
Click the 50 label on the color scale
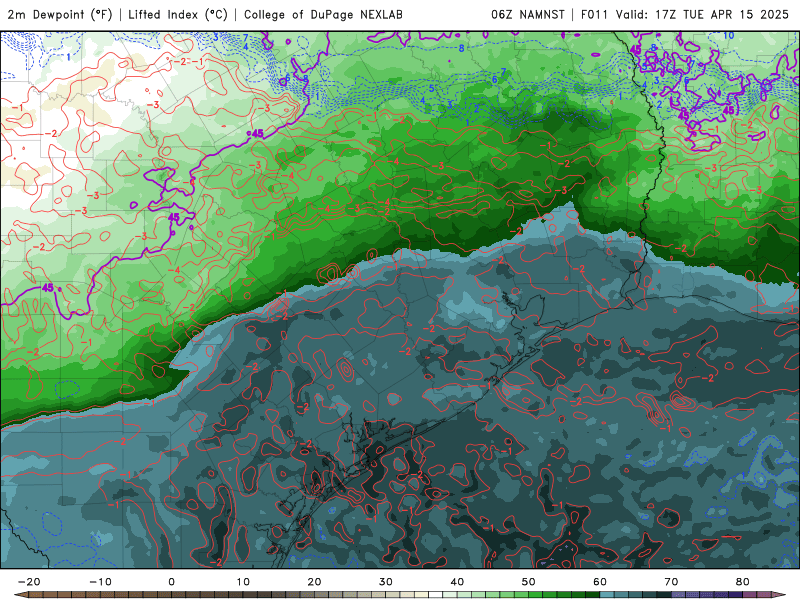tap(529, 582)
